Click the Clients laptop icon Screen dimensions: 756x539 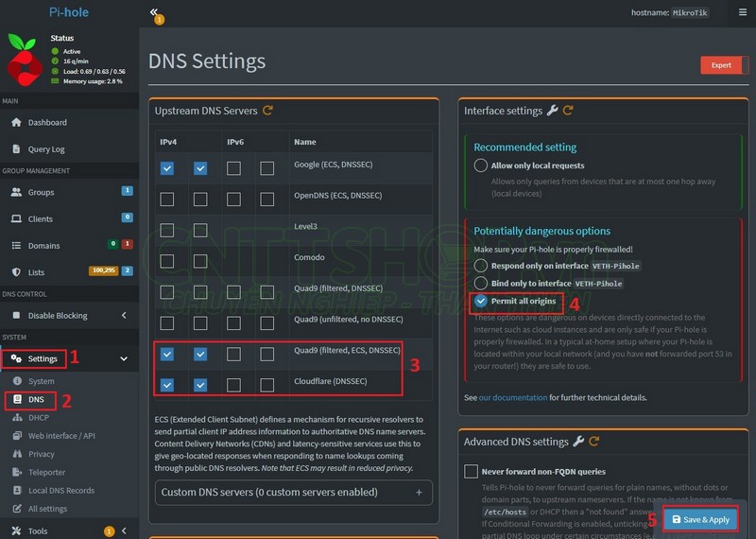[x=16, y=218]
